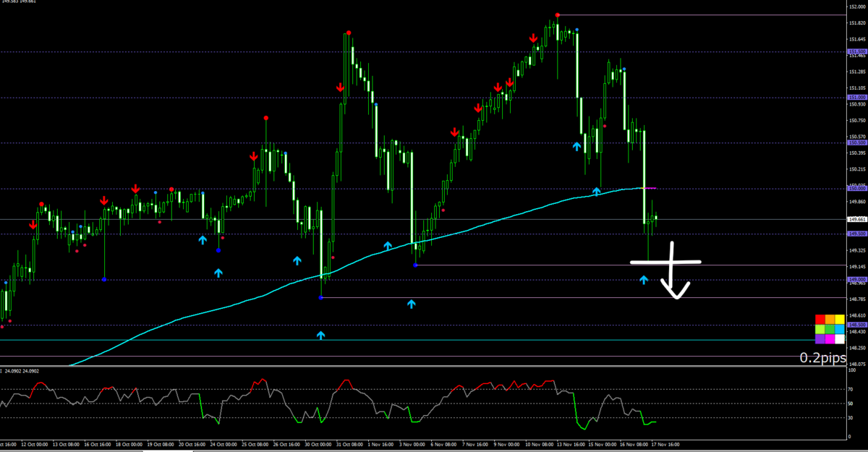Choose the magenta swatch in the color grid
The width and height of the screenshot is (868, 452).
(830, 339)
